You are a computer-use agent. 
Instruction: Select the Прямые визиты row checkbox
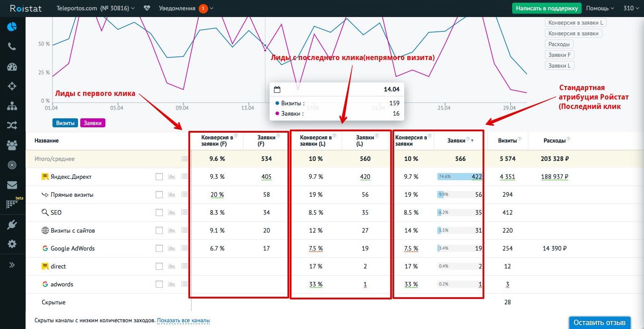click(x=159, y=195)
